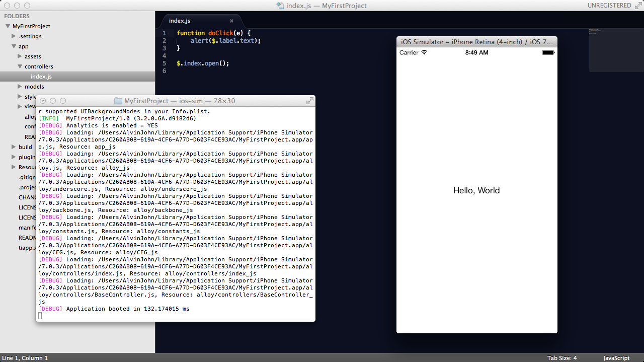Collapse the app folder triangle
Image resolution: width=644 pixels, height=362 pixels.
[14, 46]
